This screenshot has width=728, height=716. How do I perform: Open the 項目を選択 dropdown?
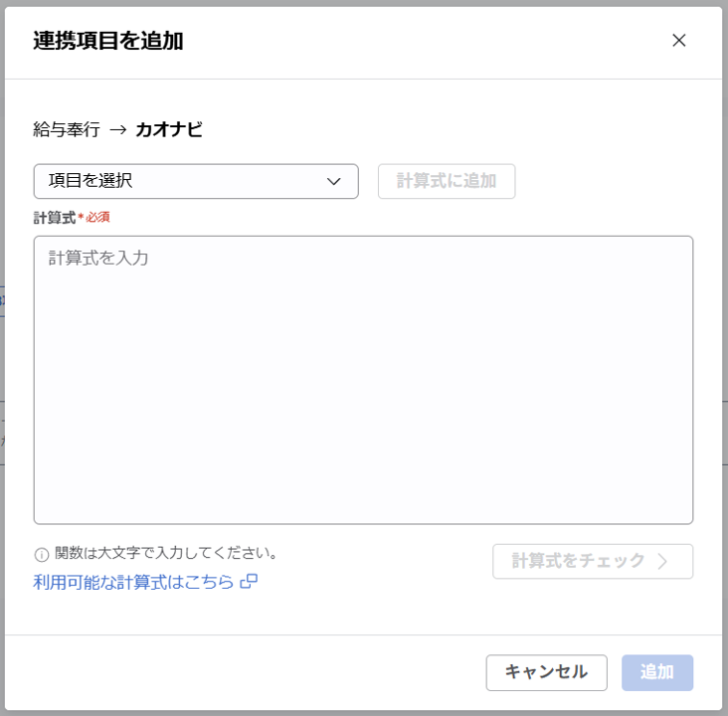point(196,181)
